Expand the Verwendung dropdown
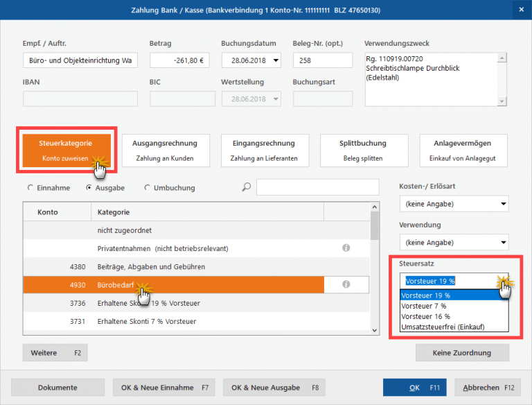 [x=503, y=243]
